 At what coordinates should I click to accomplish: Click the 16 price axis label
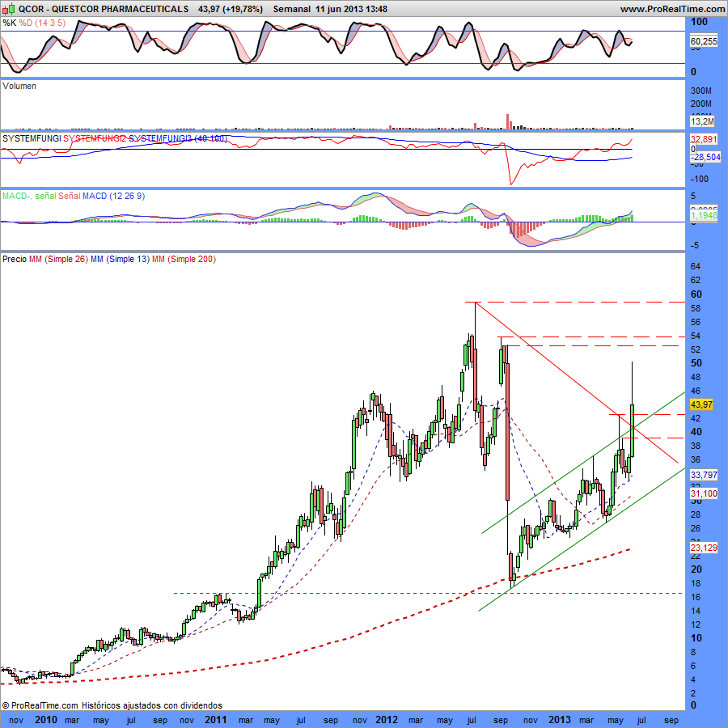tap(696, 597)
